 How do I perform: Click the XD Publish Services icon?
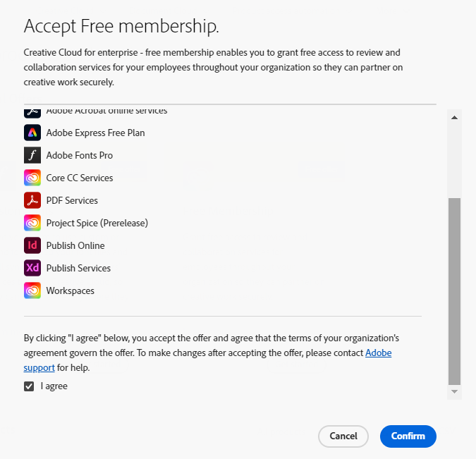[x=32, y=268]
